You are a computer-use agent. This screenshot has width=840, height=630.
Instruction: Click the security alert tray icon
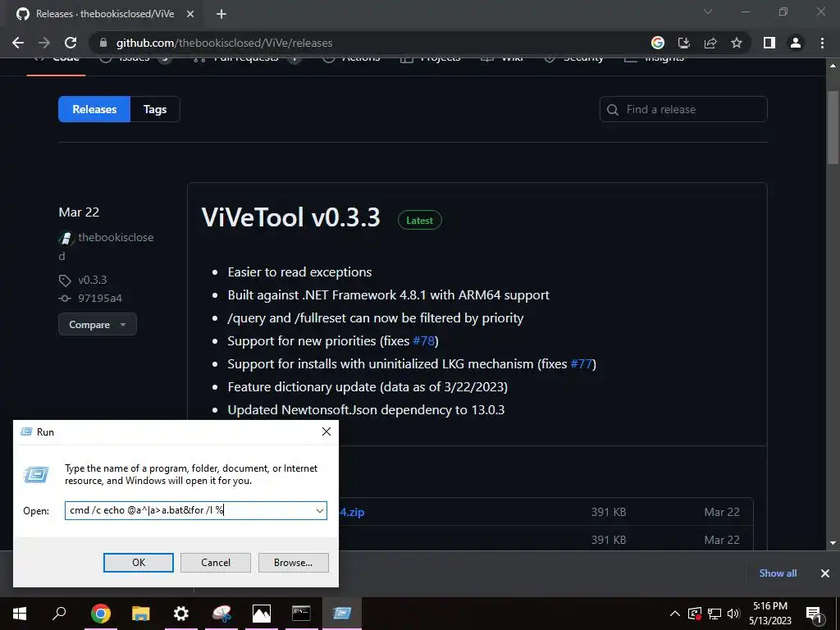(x=694, y=614)
